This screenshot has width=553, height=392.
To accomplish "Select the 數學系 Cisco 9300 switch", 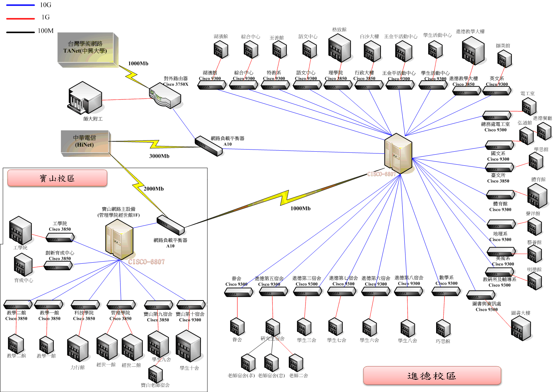I will pos(446,291).
